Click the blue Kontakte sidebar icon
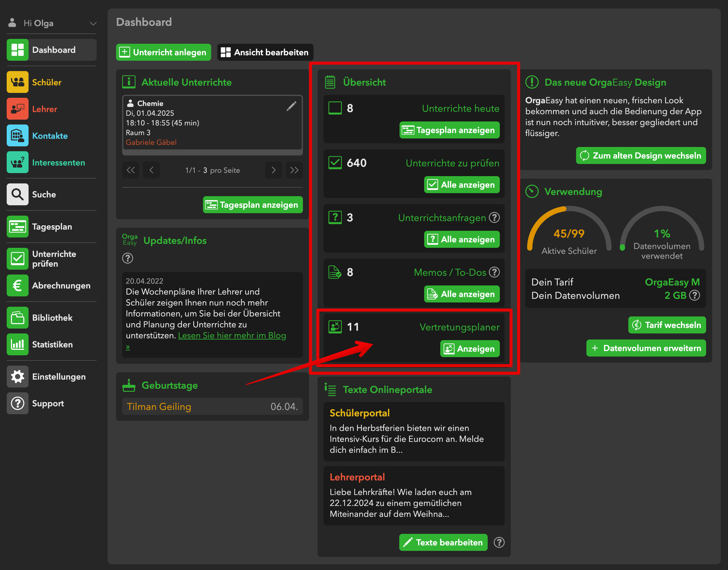Image resolution: width=728 pixels, height=570 pixels. coord(17,135)
